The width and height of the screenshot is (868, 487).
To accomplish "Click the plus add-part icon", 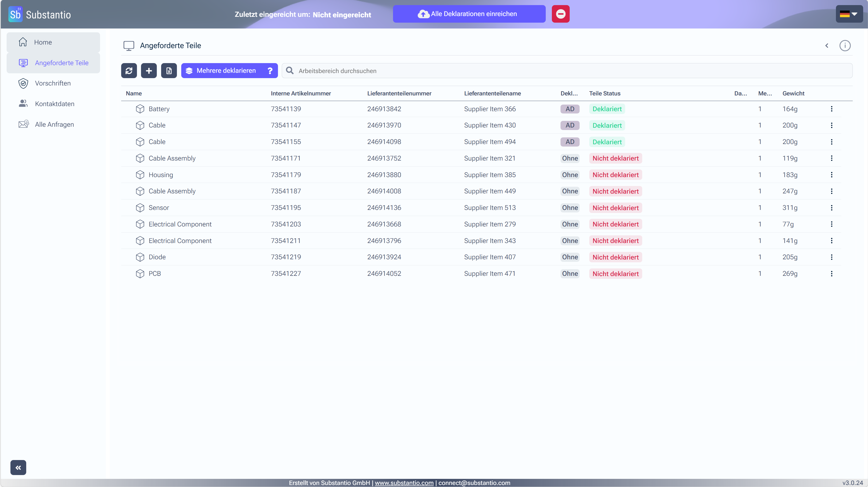I will point(149,70).
